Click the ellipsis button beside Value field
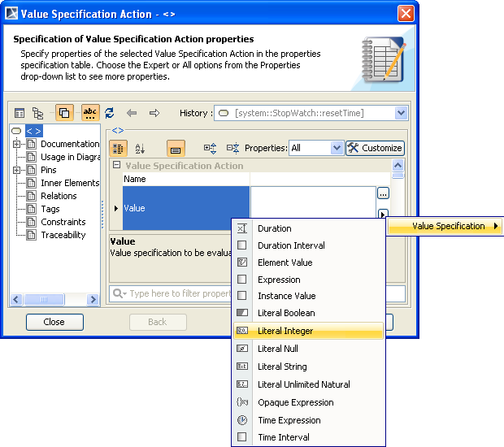 383,193
